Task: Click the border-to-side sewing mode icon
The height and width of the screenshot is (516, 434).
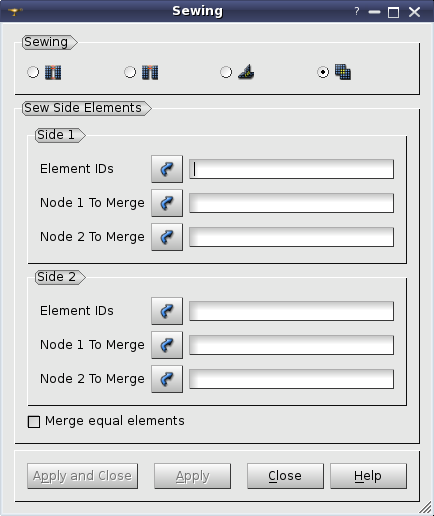Action: 246,72
